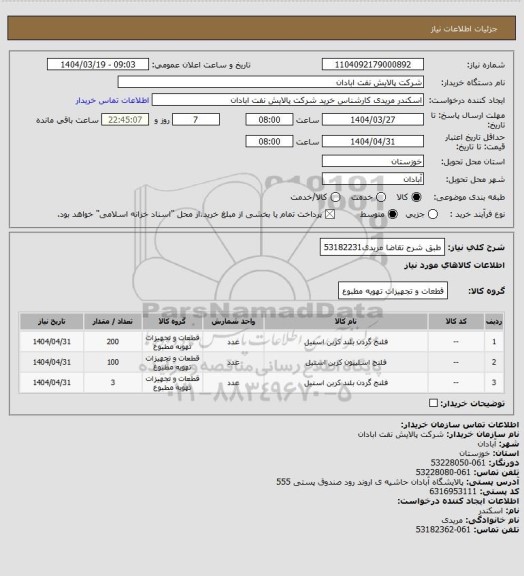Open اطلاعات تماس خریدار link
This screenshot has width=524, height=576.
[x=112, y=100]
